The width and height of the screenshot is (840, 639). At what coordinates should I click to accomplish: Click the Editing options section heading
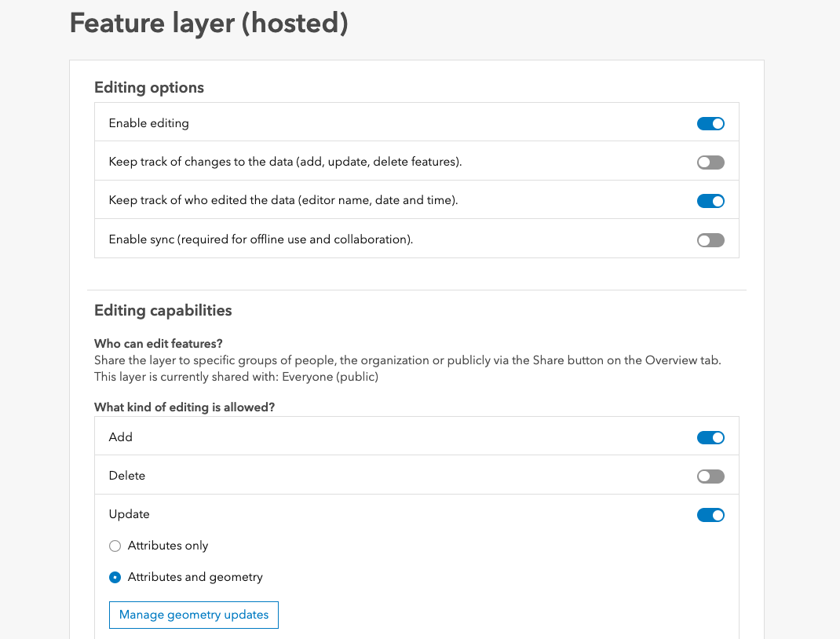[148, 87]
